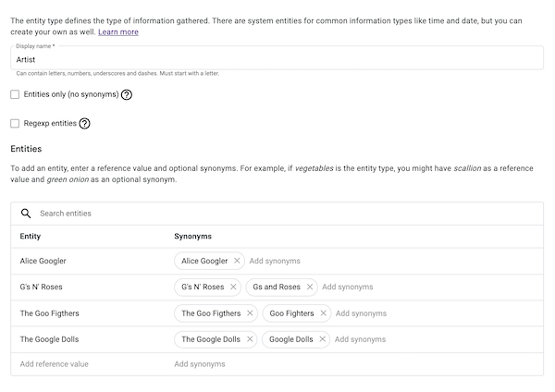Open help for Regexp entities option

[84, 123]
